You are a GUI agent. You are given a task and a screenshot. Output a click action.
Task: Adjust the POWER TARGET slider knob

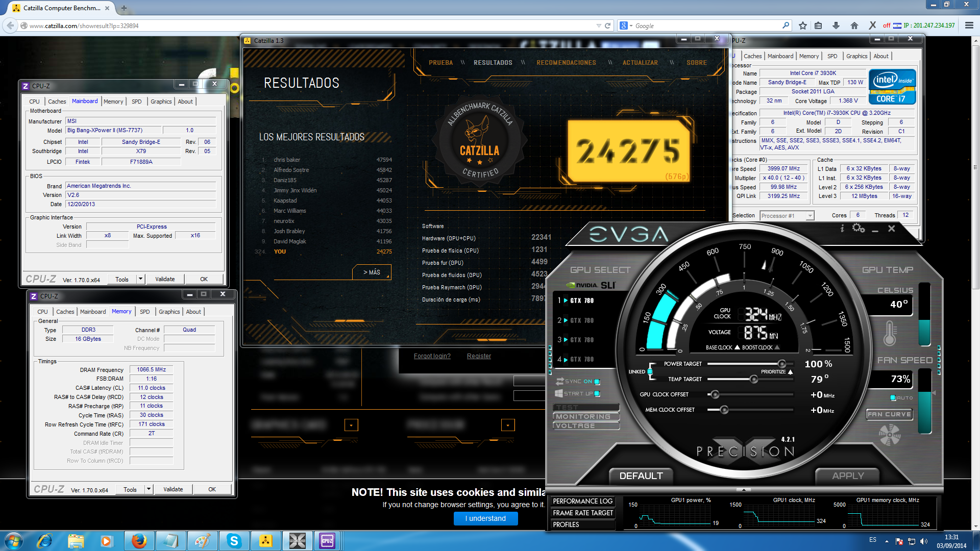pyautogui.click(x=782, y=364)
